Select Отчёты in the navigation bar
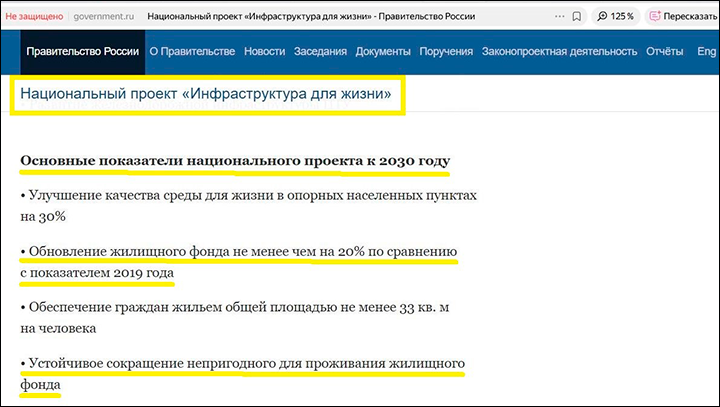 coord(664,52)
